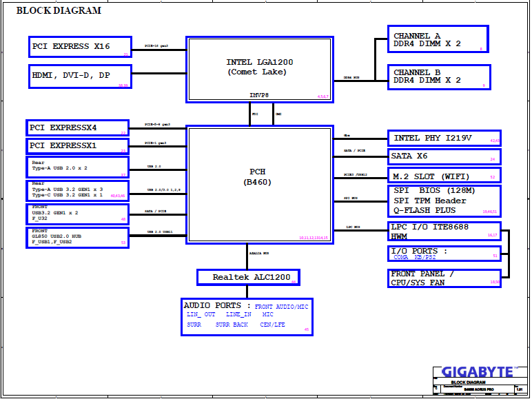Click 'SPI TPM Header' line
This screenshot has width=532, height=399.
tap(430, 201)
